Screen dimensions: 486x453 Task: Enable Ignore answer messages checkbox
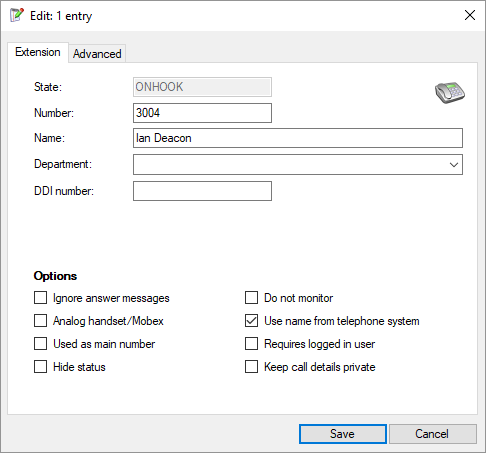(x=40, y=298)
